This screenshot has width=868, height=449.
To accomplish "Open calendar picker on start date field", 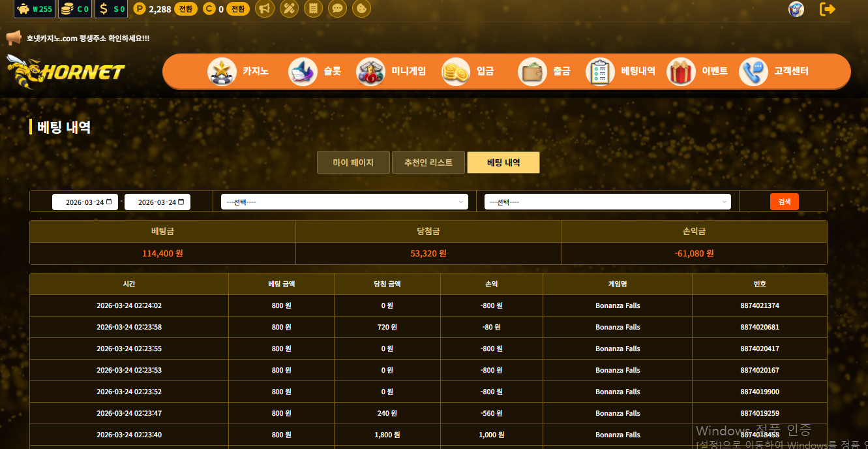I will [109, 202].
